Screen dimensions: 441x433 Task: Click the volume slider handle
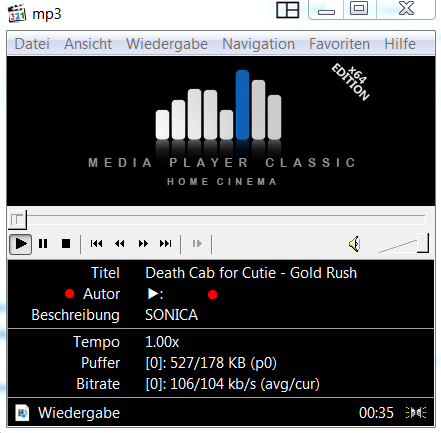click(x=423, y=243)
